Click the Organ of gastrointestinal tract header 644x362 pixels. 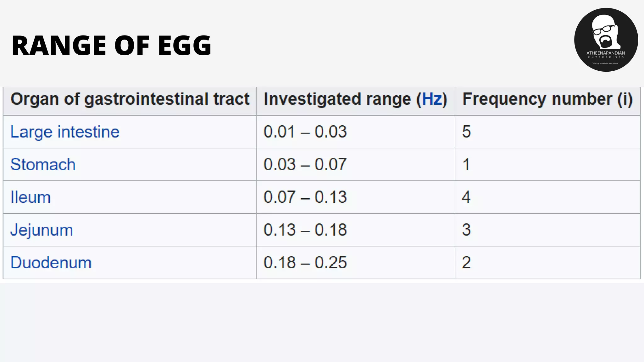tap(130, 99)
